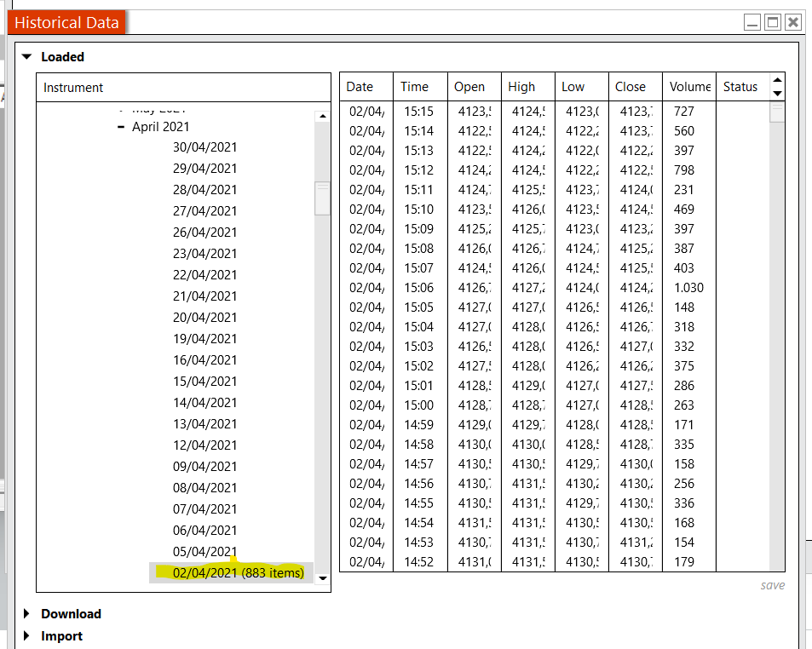Collapse the April 2021 tree node

(121, 127)
